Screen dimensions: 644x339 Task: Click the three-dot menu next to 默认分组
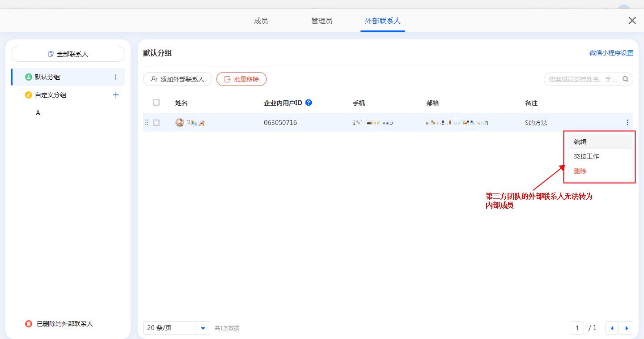pos(116,77)
